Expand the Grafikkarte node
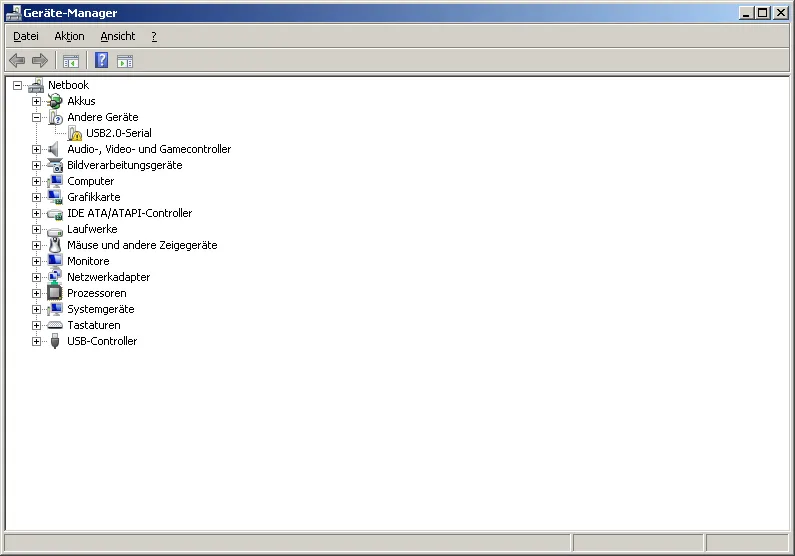Screen dimensions: 795x556 pyautogui.click(x=37, y=197)
